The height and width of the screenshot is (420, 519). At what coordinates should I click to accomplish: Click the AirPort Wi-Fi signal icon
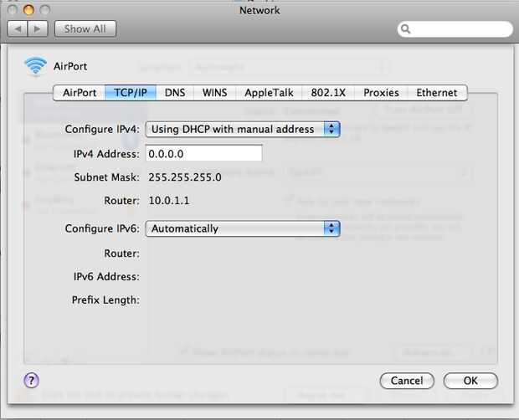pyautogui.click(x=36, y=66)
